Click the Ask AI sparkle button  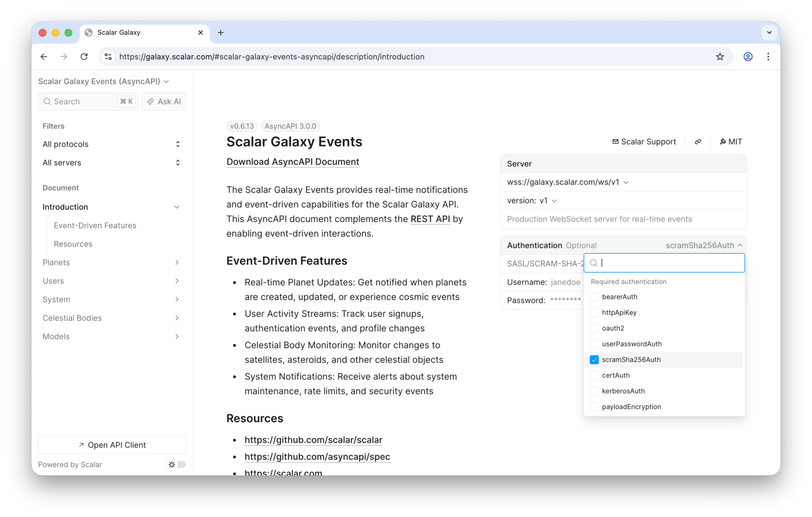(164, 102)
